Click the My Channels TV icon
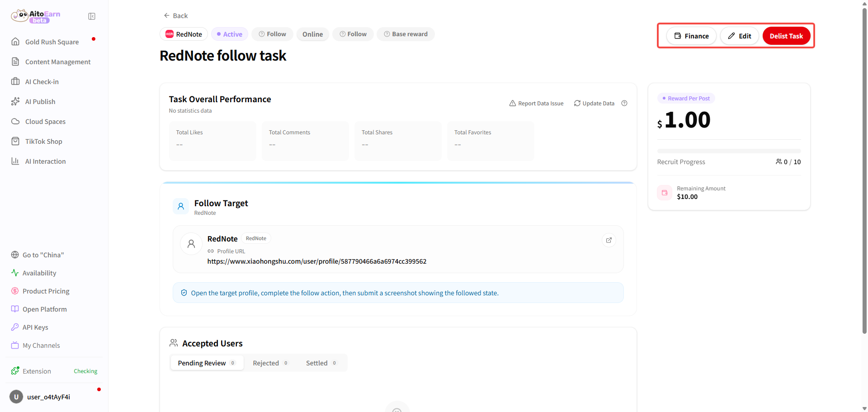Image resolution: width=868 pixels, height=412 pixels. 15,345
